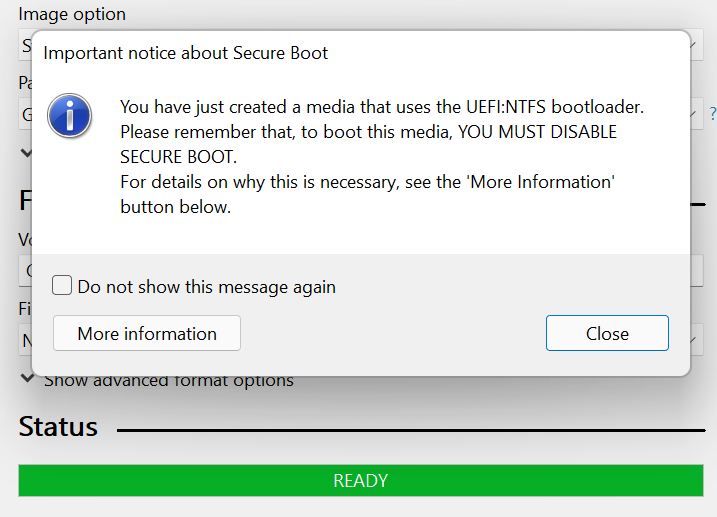
Task: Open the More information button
Action: 146,334
